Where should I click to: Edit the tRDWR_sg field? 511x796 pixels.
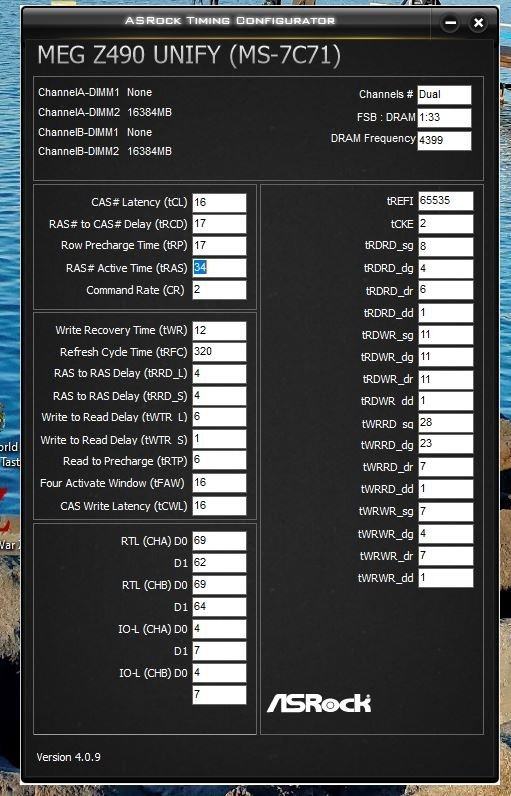pos(446,335)
